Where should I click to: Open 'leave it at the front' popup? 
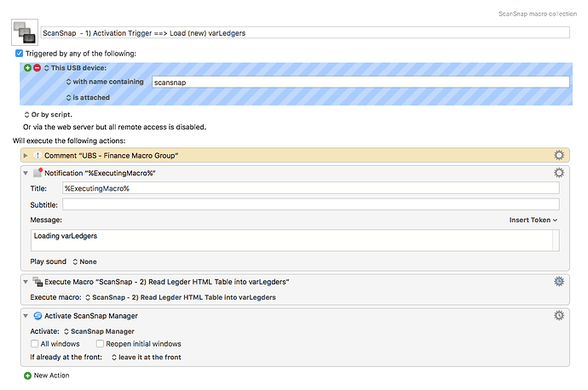[147, 357]
